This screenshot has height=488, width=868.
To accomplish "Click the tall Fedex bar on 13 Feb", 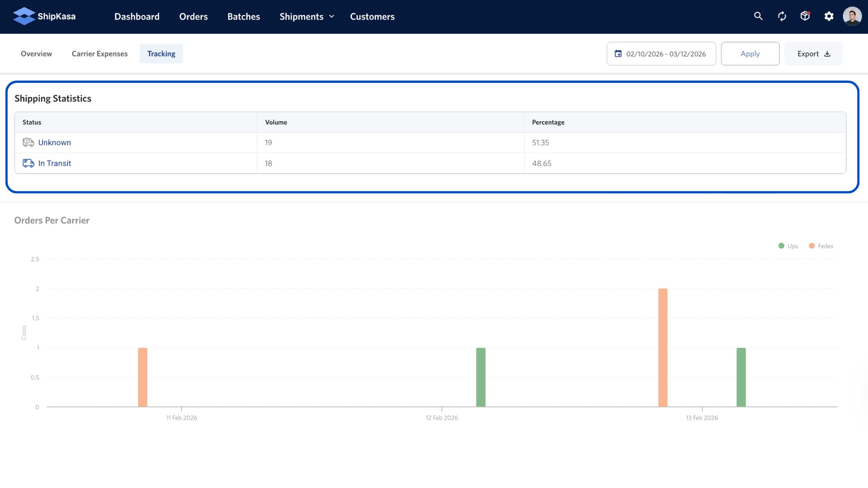I will click(x=663, y=347).
